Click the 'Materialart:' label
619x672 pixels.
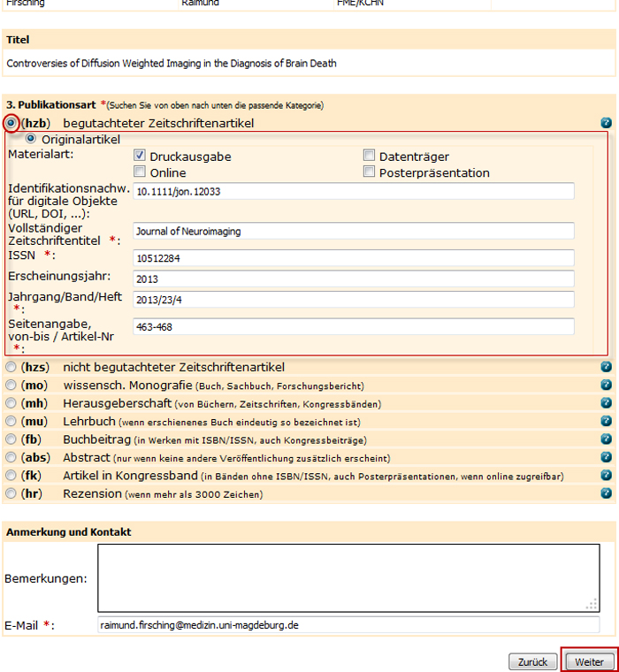point(41,154)
